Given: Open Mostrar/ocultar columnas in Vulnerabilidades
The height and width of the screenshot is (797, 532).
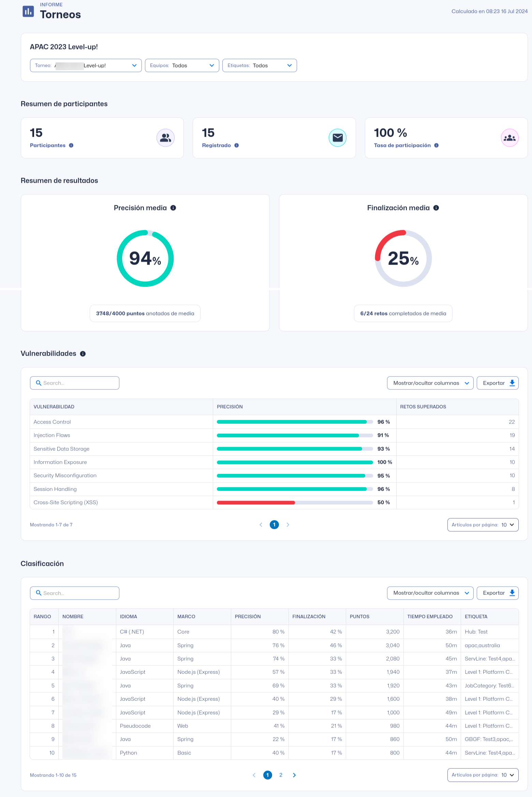Looking at the screenshot, I should 430,383.
